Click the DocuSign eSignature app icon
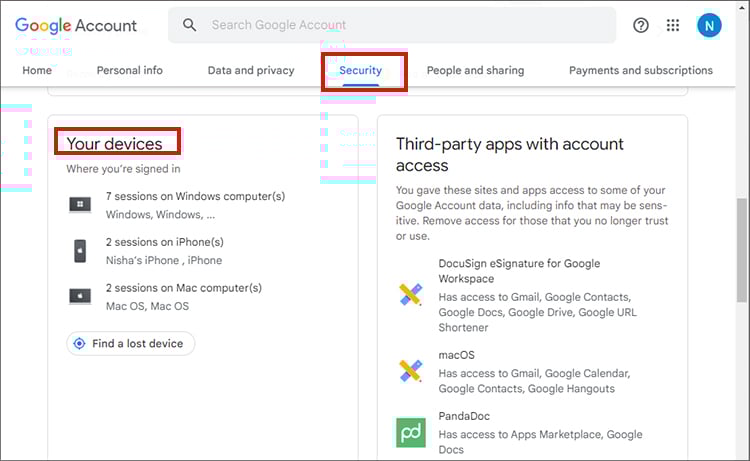Image resolution: width=750 pixels, height=461 pixels. click(x=410, y=293)
